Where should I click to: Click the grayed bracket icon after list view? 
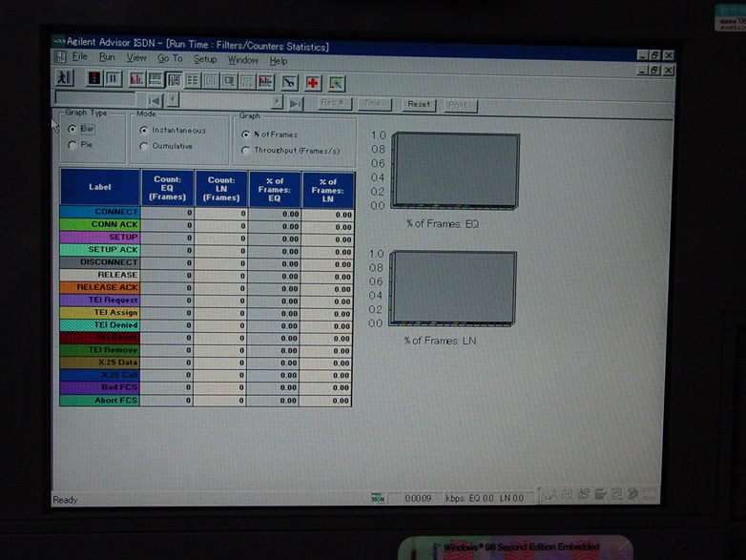(211, 81)
